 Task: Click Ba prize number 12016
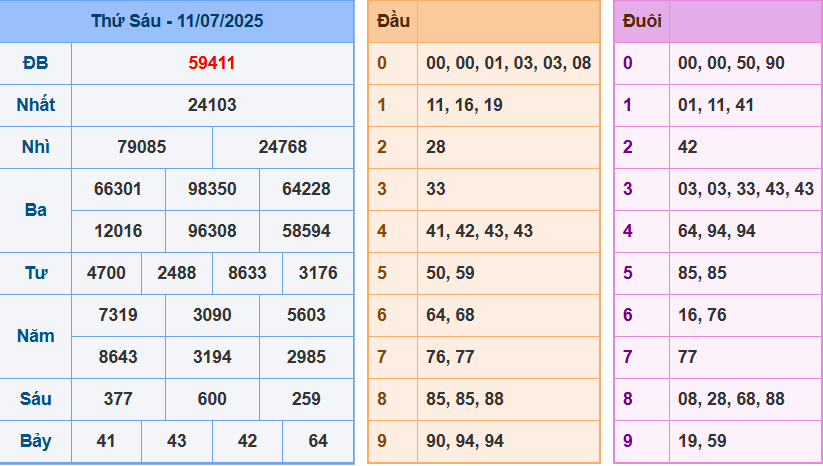118,231
